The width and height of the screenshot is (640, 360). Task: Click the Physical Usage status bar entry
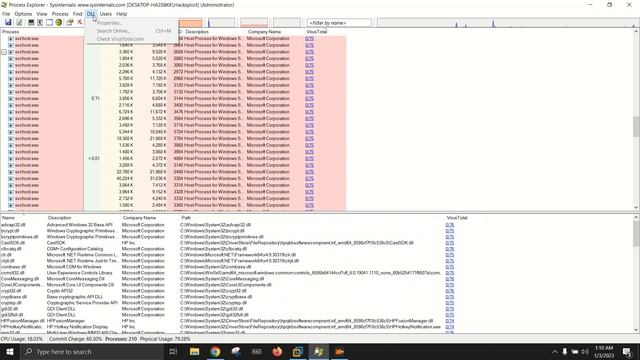coord(165,339)
